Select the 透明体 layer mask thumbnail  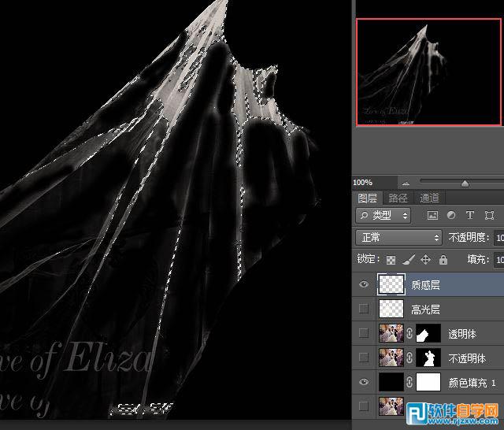[x=428, y=333]
